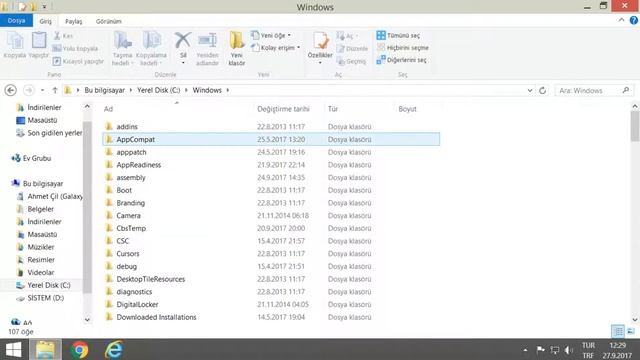Click the Sil delete X icon
This screenshot has width=640, height=360.
(183, 41)
